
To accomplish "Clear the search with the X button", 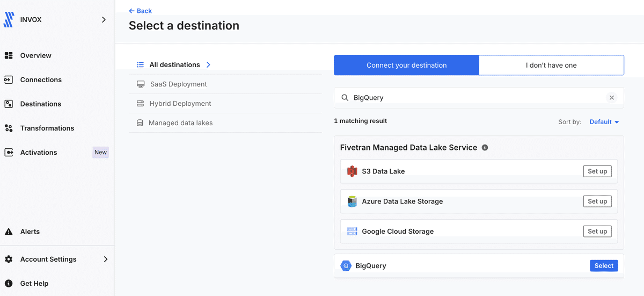I will 611,98.
